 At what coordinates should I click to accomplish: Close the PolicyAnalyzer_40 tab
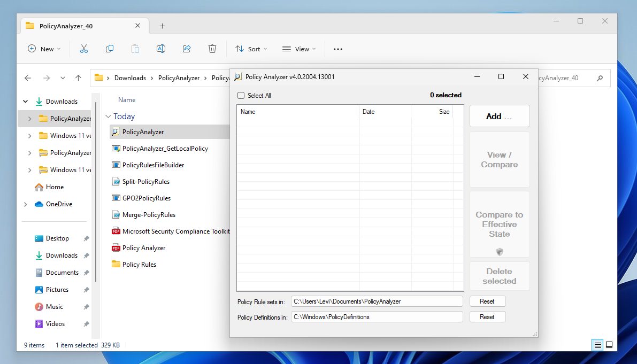click(137, 26)
